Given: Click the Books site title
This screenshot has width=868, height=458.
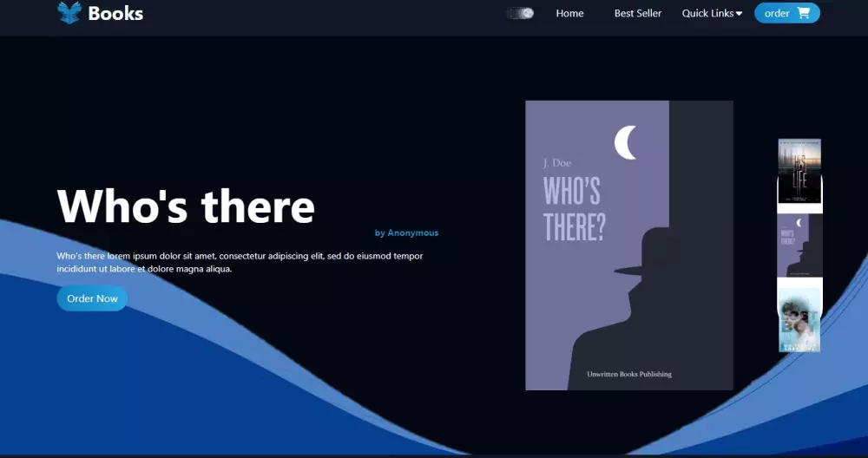Looking at the screenshot, I should click(x=115, y=13).
